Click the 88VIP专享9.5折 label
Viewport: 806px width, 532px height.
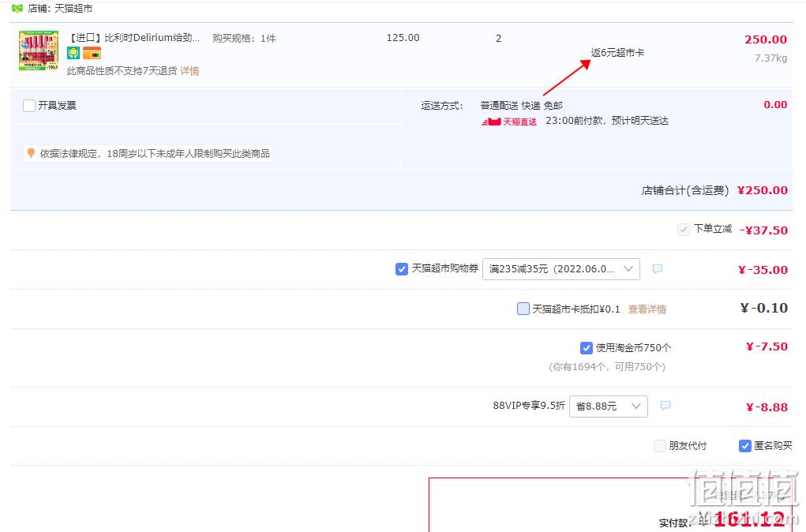[528, 406]
